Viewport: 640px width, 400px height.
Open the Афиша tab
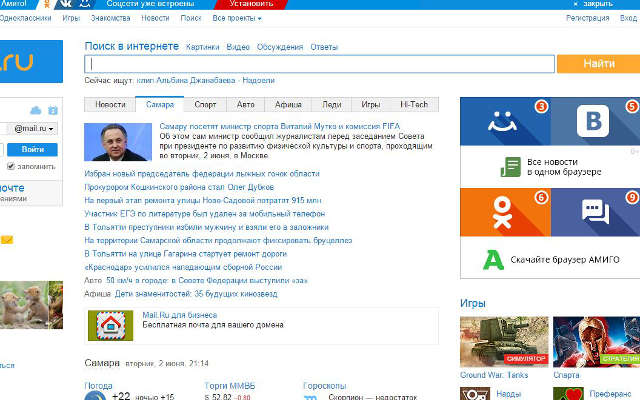288,104
